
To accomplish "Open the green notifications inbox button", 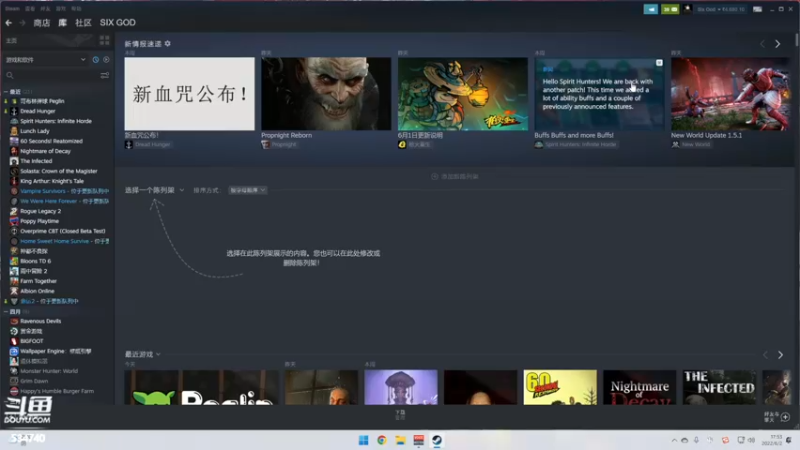I will point(670,9).
